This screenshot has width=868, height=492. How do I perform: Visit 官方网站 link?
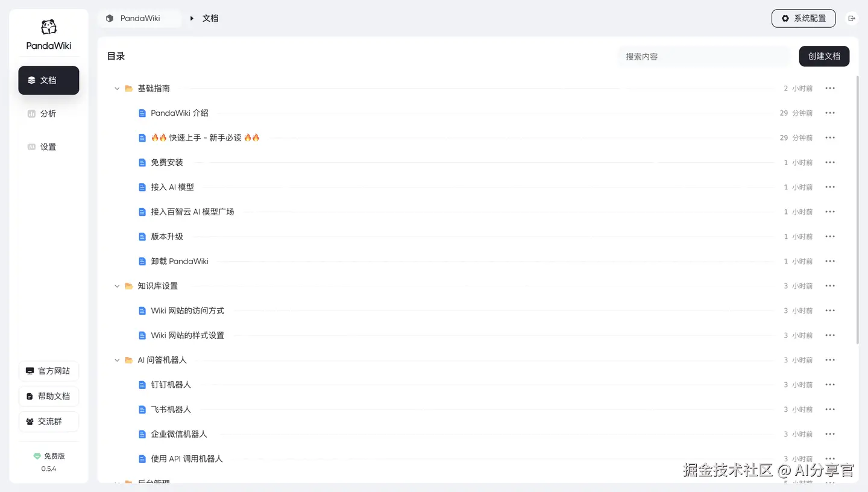pos(49,371)
